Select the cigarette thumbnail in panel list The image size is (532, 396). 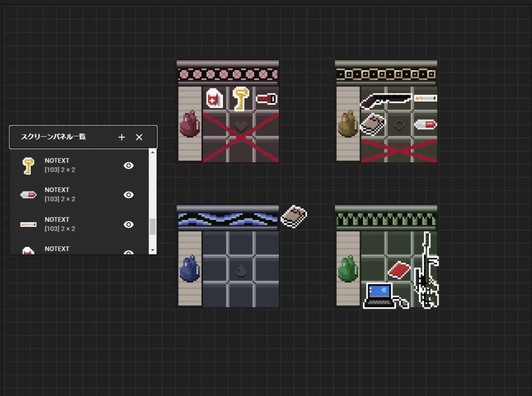point(28,224)
